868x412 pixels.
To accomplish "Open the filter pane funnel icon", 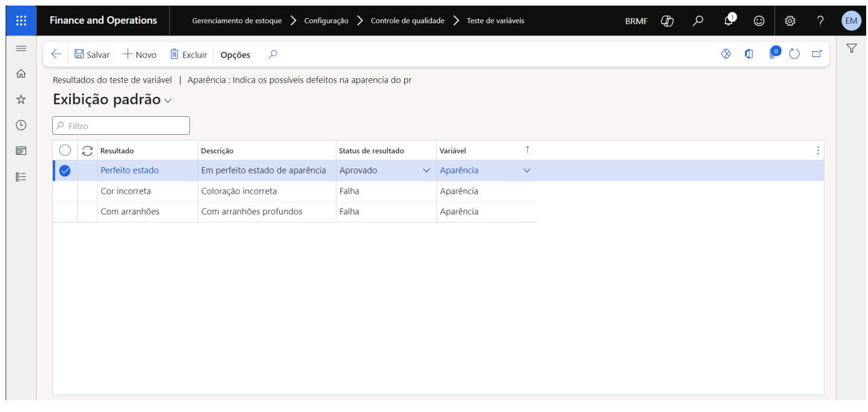I will (x=852, y=48).
